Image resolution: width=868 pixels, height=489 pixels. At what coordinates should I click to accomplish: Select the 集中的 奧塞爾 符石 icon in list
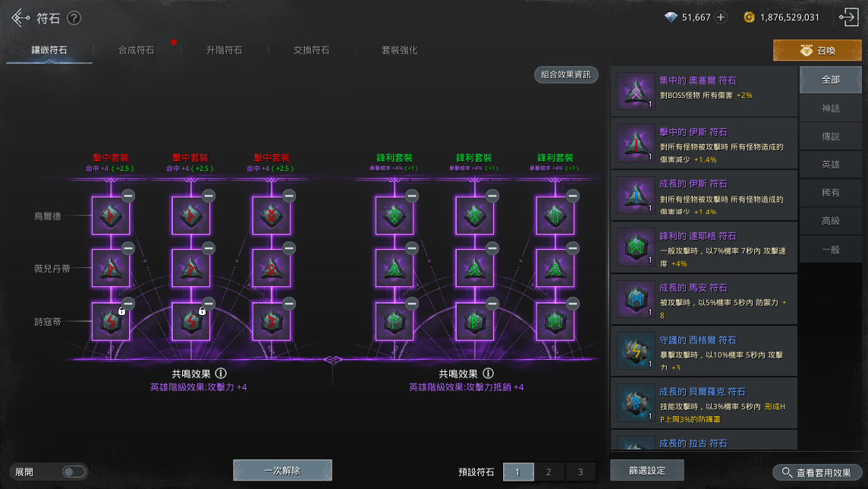[636, 91]
